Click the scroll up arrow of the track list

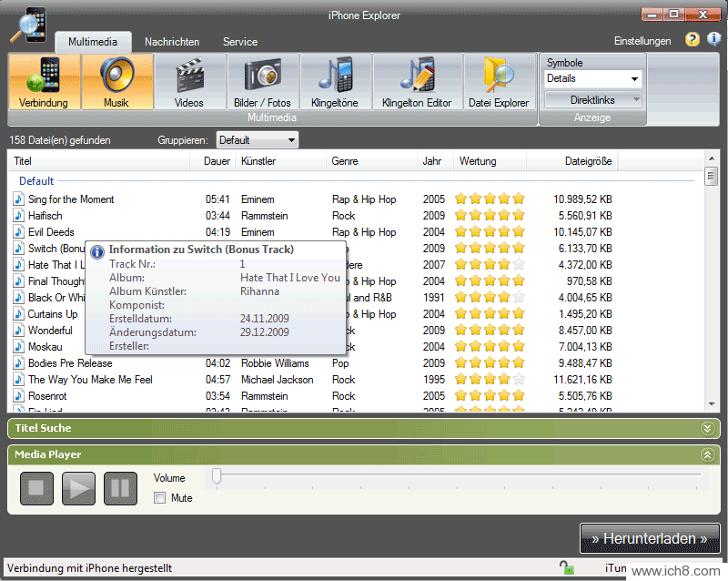tap(712, 159)
